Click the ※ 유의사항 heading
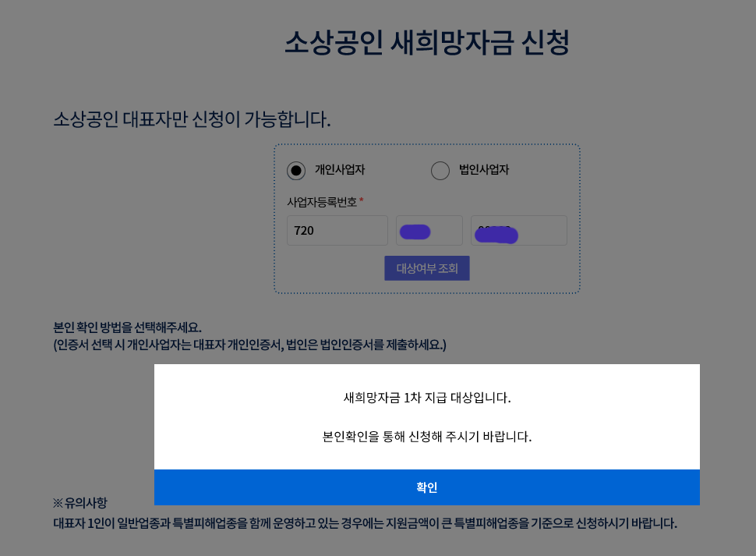 (80, 503)
